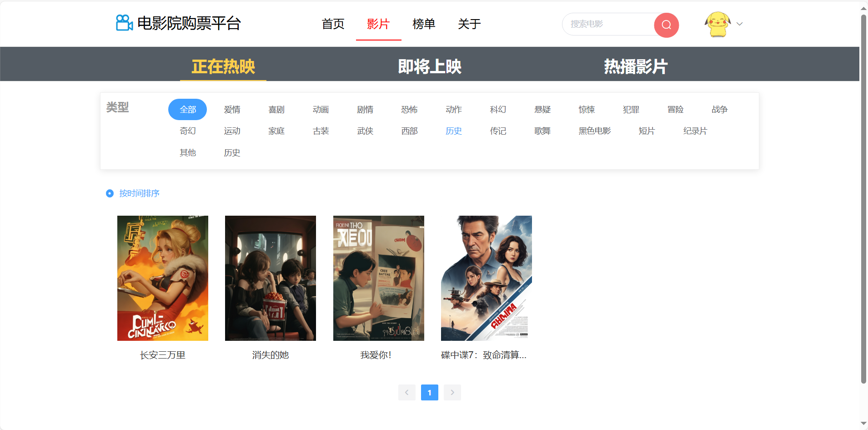
Task: Filter by 冒险 genre
Action: point(676,110)
